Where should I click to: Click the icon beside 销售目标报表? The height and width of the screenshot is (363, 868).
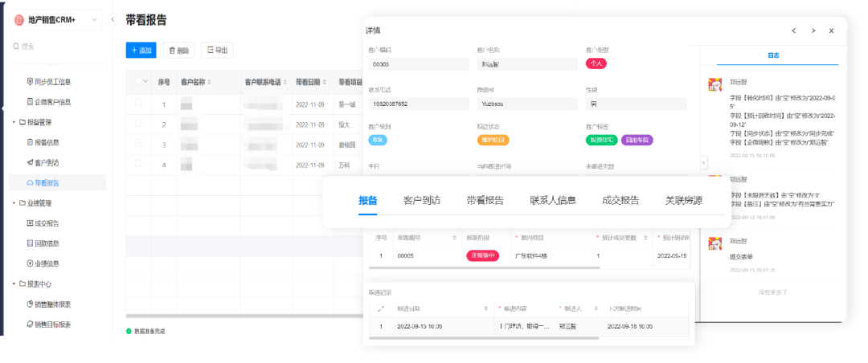click(30, 324)
